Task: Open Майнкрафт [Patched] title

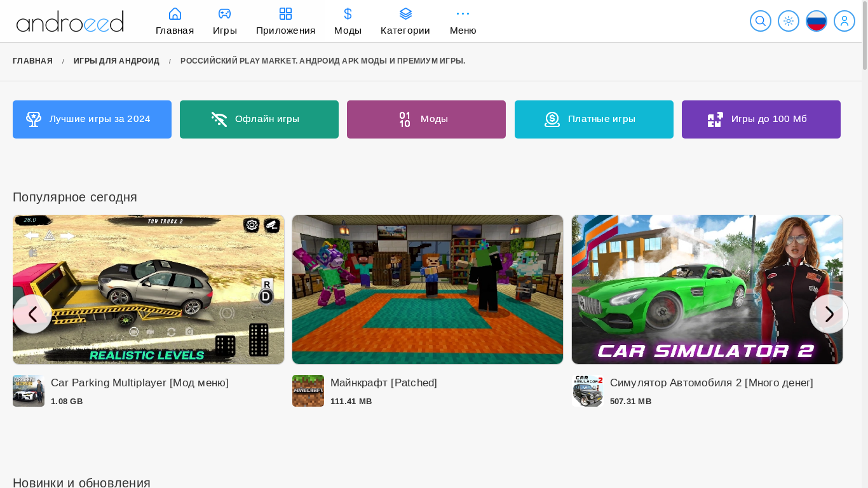Action: coord(384,383)
